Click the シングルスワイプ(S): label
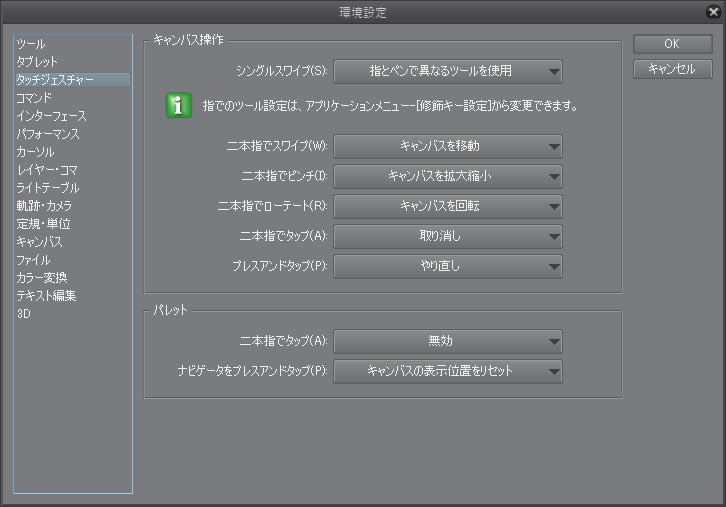The width and height of the screenshot is (726, 507). coord(282,71)
